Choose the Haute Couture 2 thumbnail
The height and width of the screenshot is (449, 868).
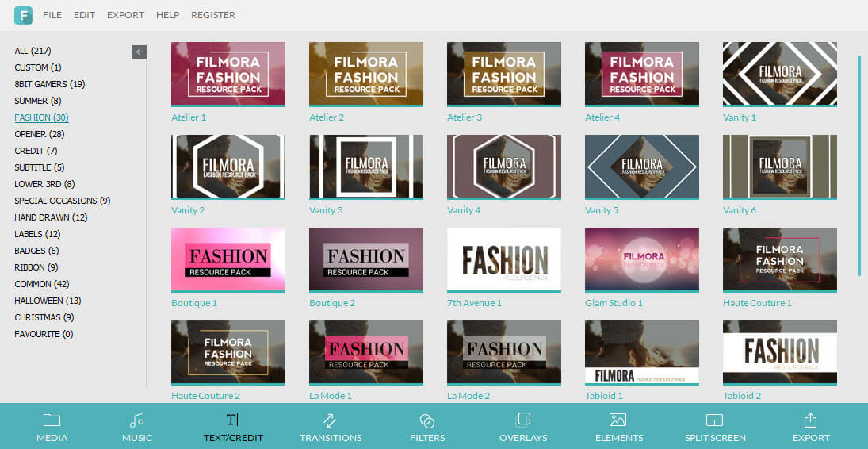point(228,352)
